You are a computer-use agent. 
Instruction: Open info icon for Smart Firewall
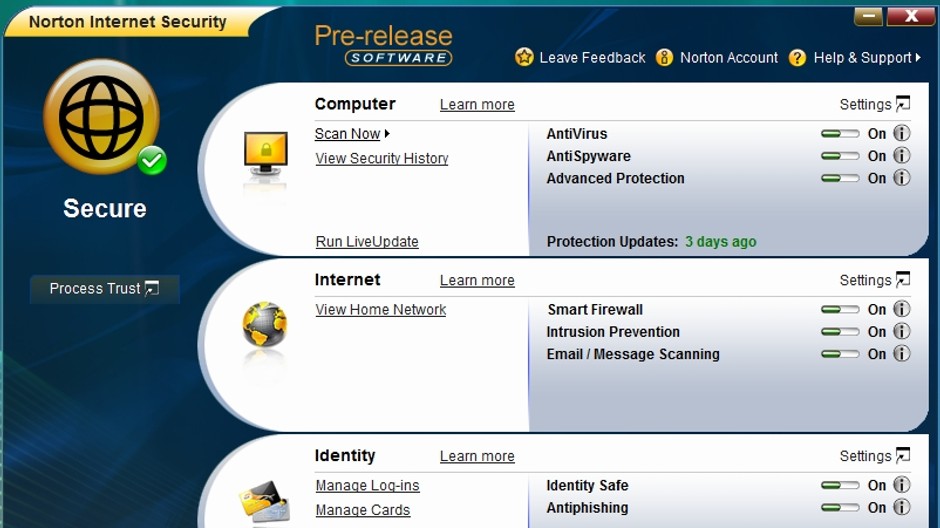click(902, 309)
